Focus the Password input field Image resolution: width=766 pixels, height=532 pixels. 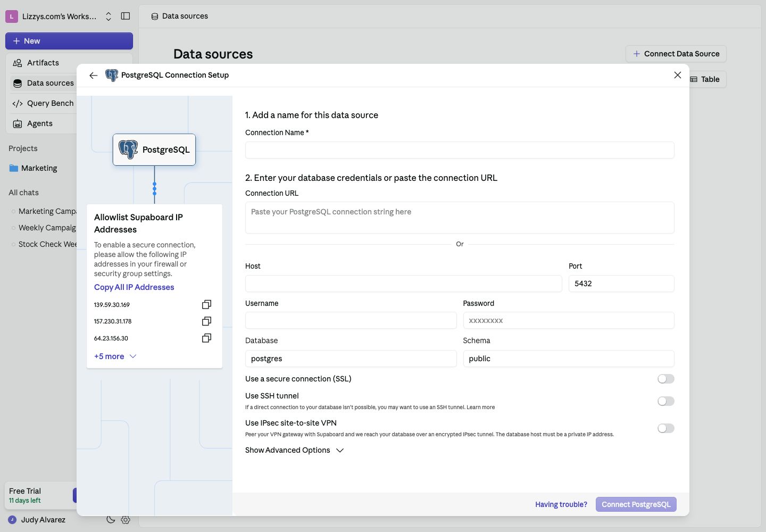coord(569,320)
